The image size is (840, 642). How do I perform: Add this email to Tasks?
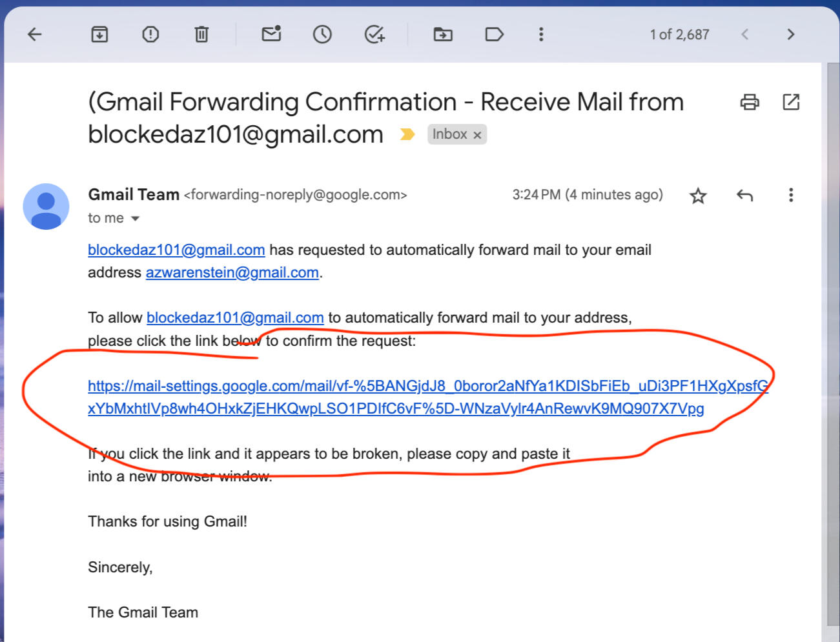point(374,34)
